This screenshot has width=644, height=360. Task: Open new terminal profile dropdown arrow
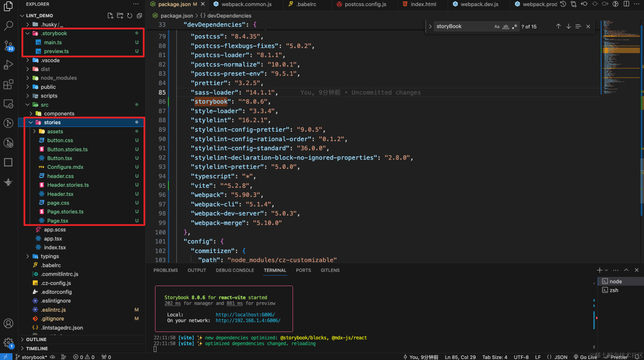(x=606, y=270)
